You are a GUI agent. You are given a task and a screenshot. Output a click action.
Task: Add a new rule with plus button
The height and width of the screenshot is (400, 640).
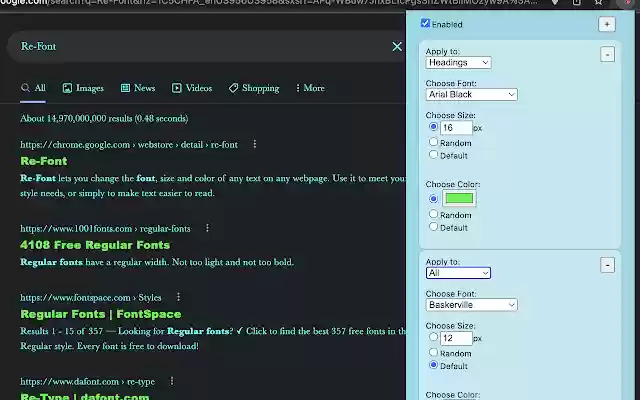tap(607, 24)
